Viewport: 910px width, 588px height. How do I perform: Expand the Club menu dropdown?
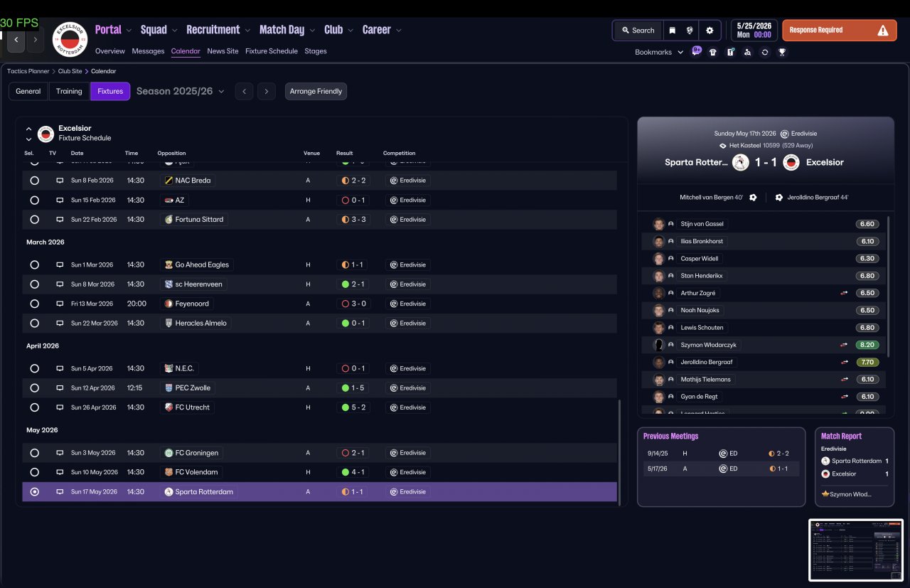(350, 31)
